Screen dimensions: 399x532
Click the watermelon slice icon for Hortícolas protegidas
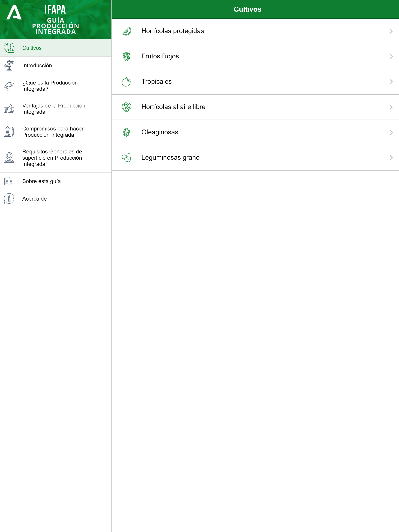click(127, 31)
